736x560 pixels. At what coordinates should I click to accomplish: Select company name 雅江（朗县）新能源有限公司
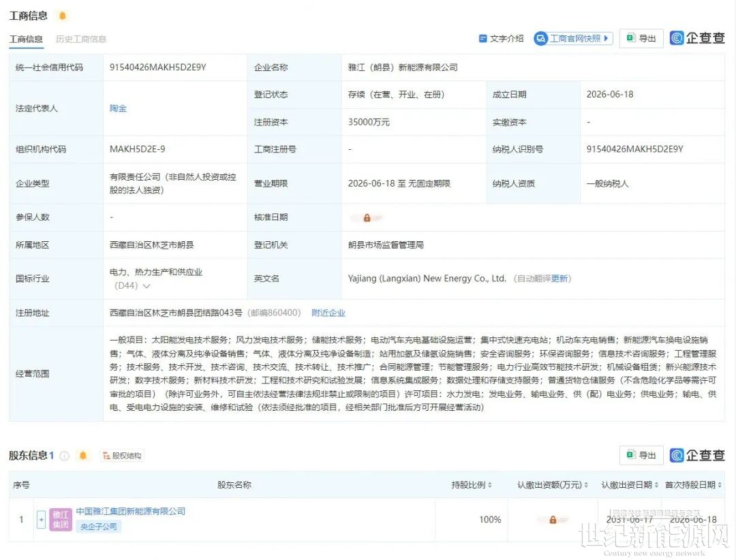click(403, 67)
